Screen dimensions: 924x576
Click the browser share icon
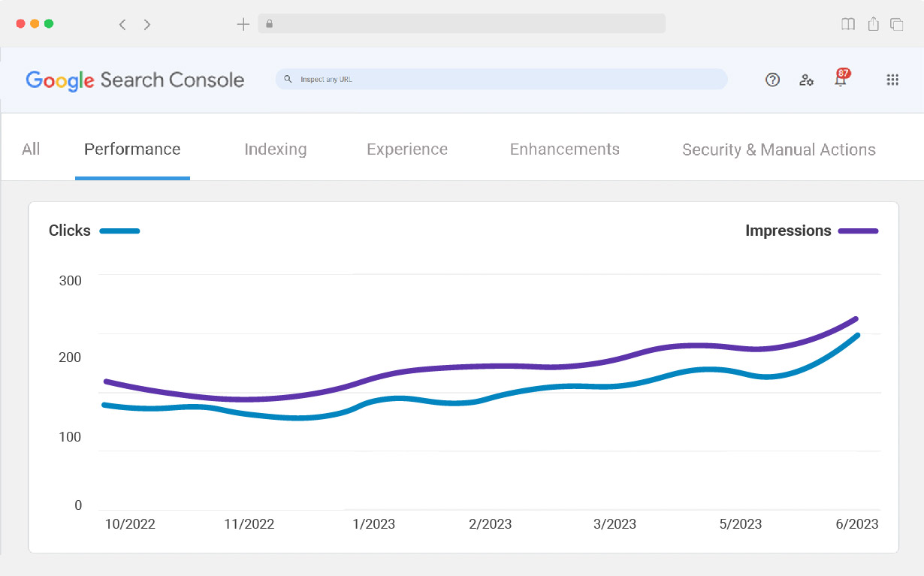[873, 24]
